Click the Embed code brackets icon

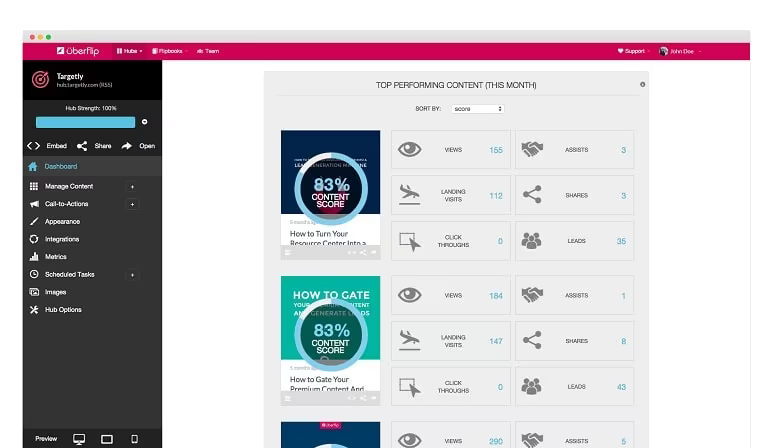point(33,146)
